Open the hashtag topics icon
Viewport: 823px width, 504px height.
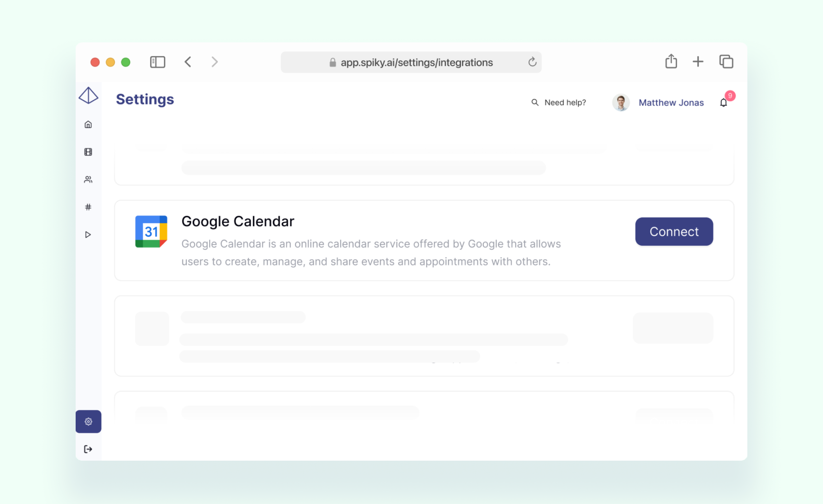tap(88, 207)
